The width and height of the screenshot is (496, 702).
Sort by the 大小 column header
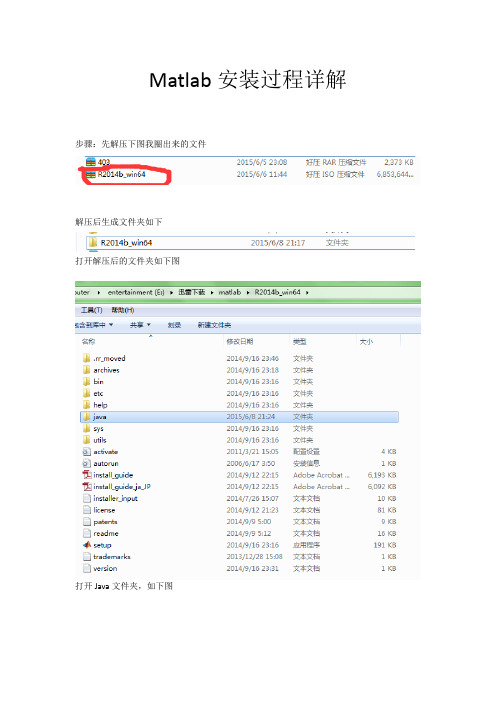click(x=366, y=342)
